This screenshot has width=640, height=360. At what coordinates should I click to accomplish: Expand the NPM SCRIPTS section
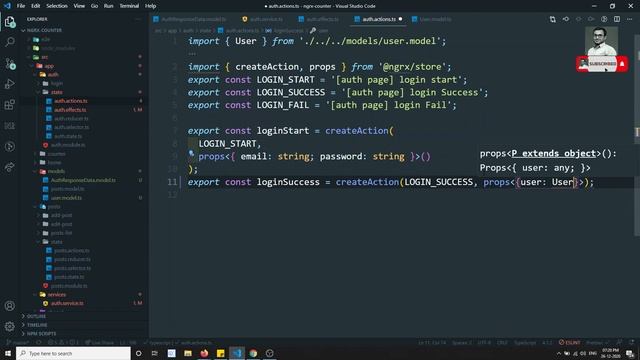[41, 333]
